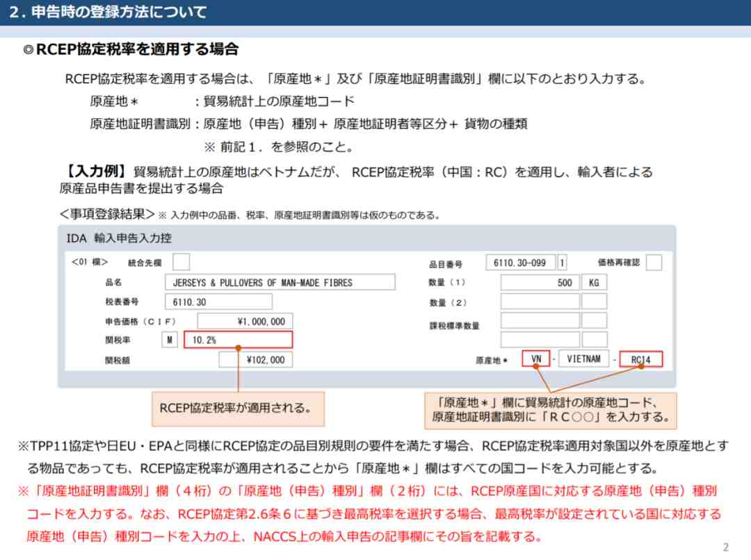The width and height of the screenshot is (751, 560).
Task: Click the 関税額 field showing ¥102,000
Action: pos(255,360)
